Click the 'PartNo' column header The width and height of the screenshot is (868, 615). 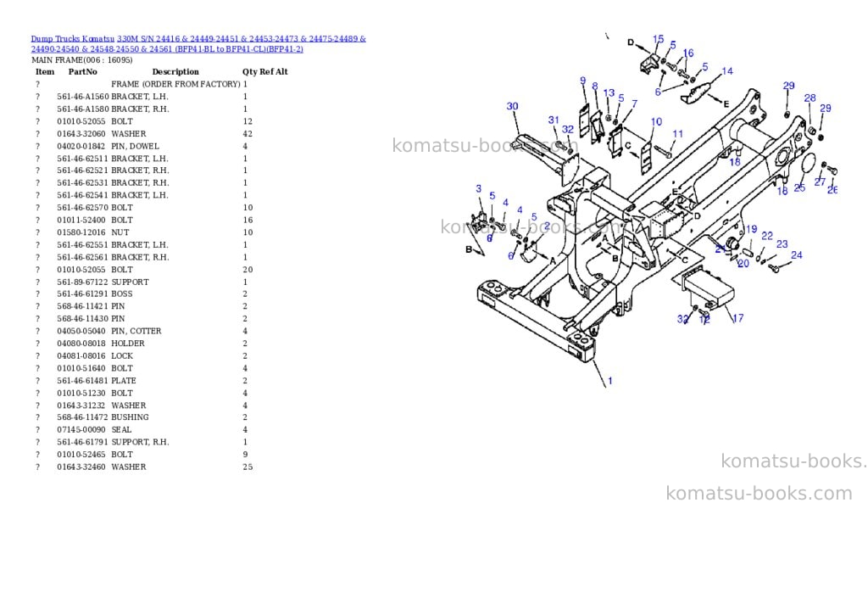point(82,71)
